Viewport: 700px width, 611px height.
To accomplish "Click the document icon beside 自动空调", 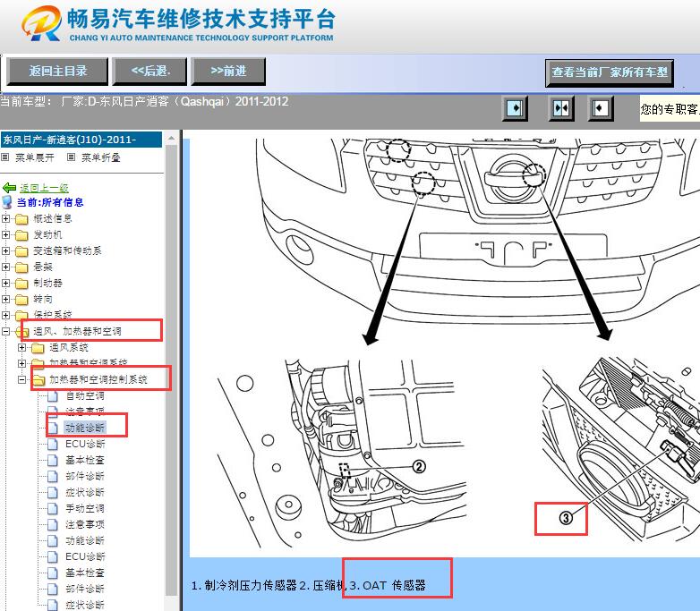I will point(53,396).
